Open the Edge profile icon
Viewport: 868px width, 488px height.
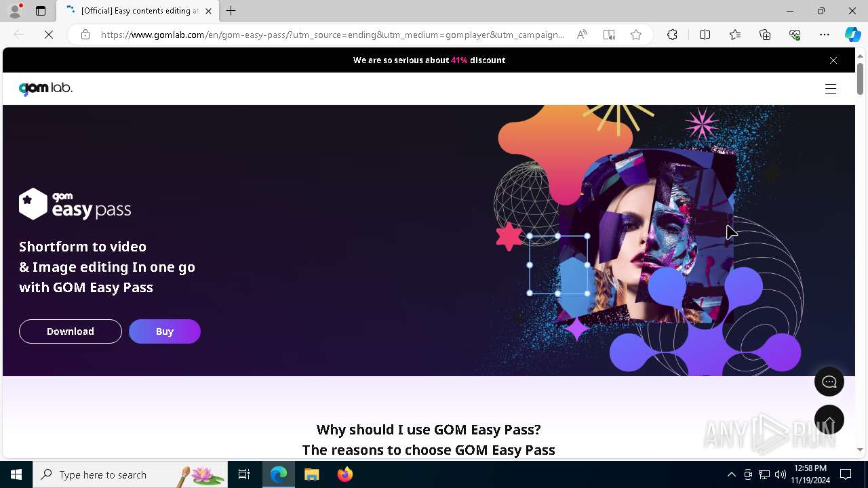15,11
